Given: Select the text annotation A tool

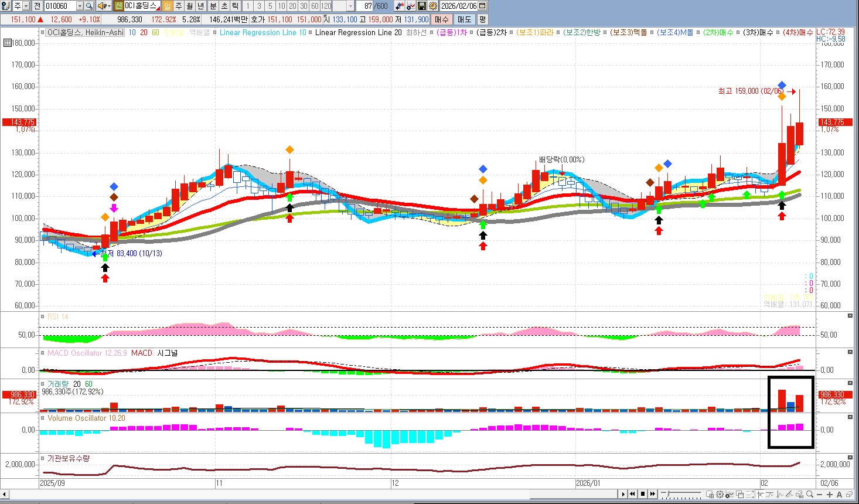Looking at the screenshot, I should coord(839,494).
